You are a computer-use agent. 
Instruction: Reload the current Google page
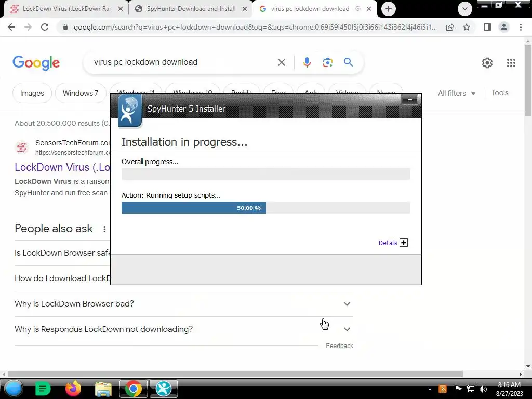click(45, 27)
